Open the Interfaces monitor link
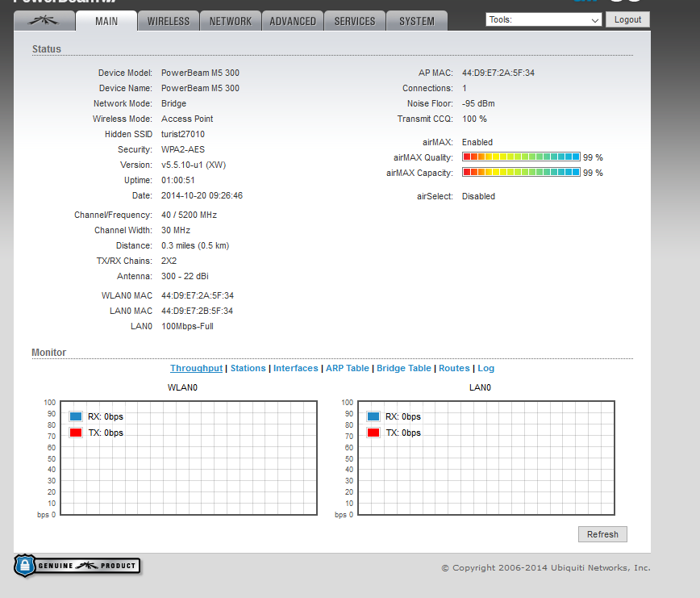The image size is (700, 598). (x=295, y=368)
